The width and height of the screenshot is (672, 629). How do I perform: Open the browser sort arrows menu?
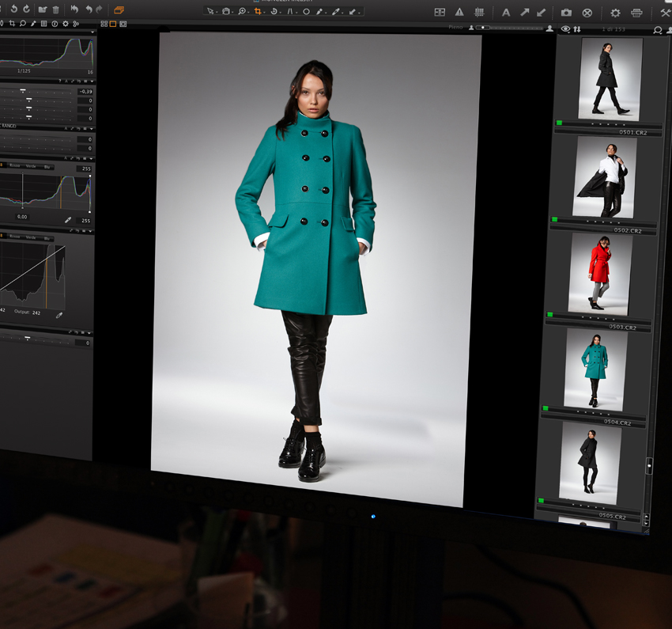pyautogui.click(x=577, y=29)
